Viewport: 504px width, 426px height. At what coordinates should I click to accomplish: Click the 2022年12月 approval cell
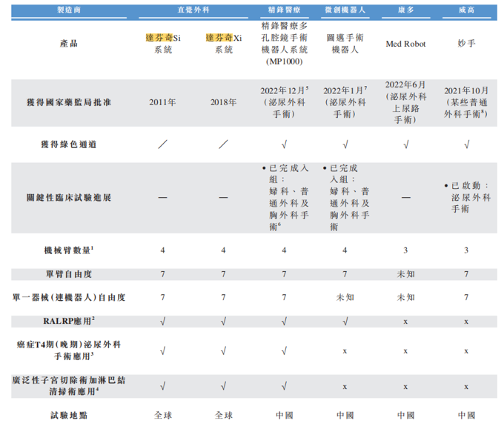click(x=284, y=102)
